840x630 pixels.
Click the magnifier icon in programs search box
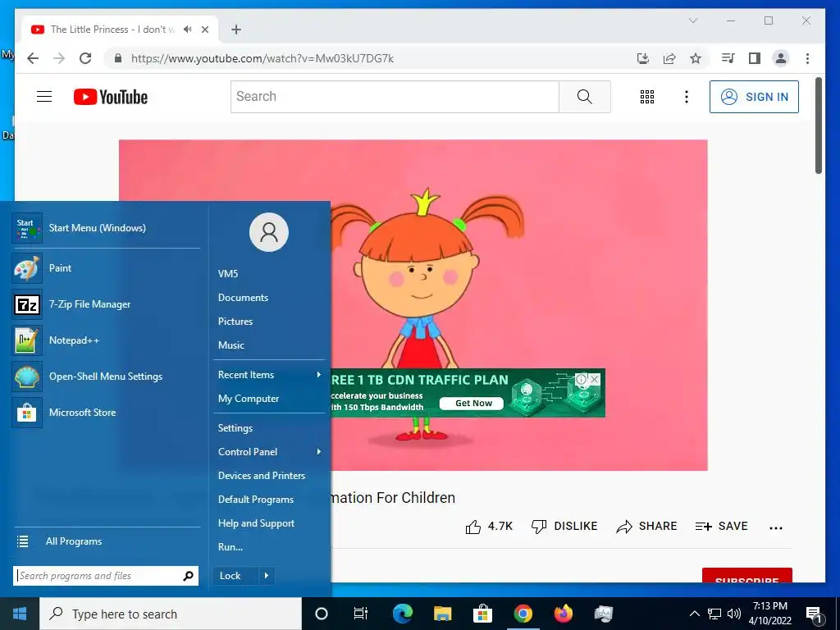click(x=188, y=576)
